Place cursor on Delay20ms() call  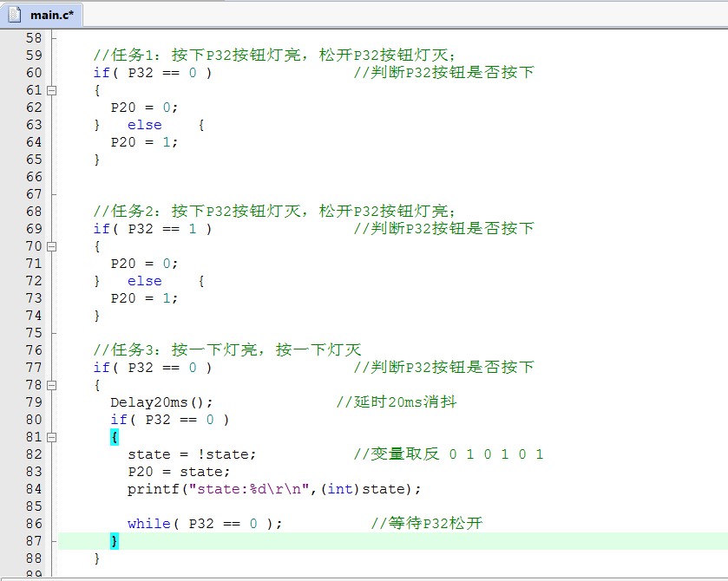[161, 402]
